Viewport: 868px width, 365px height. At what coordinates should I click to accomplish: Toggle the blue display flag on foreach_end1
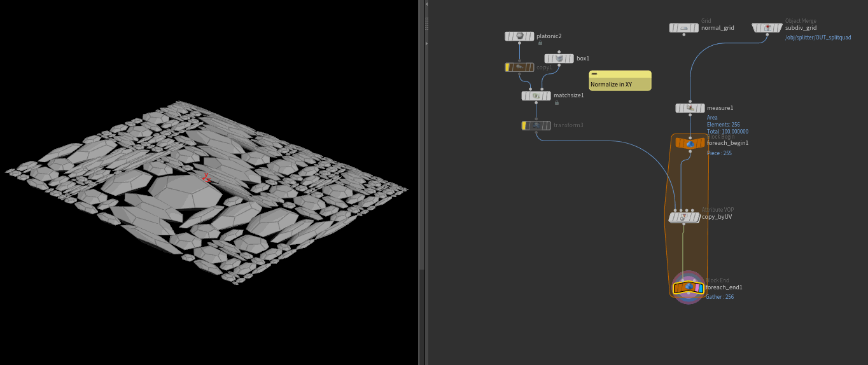(700, 288)
